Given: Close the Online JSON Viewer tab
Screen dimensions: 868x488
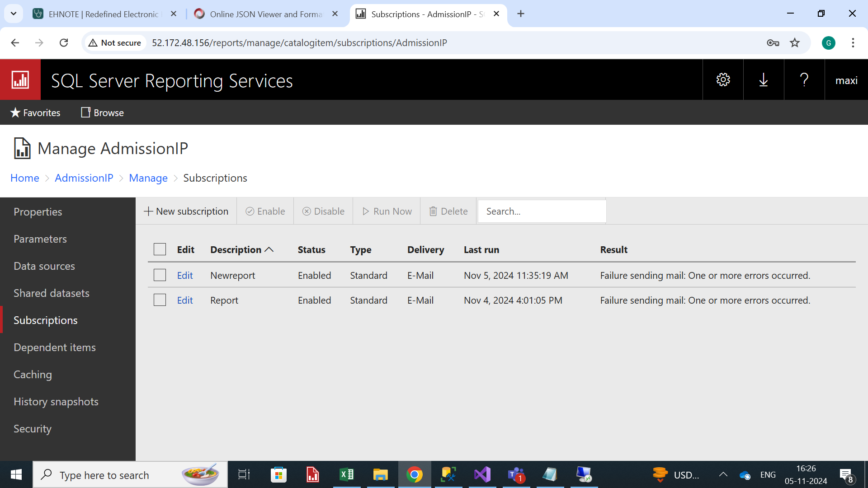Looking at the screenshot, I should click(x=335, y=14).
